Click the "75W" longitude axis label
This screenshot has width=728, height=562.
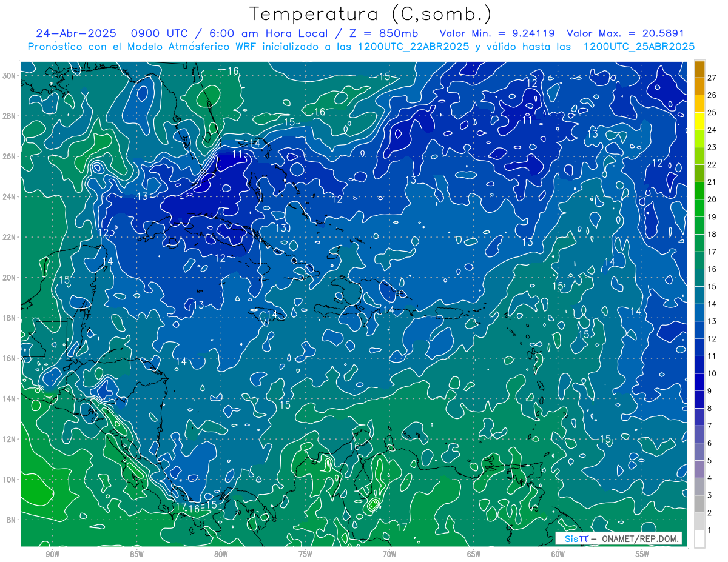click(x=305, y=555)
